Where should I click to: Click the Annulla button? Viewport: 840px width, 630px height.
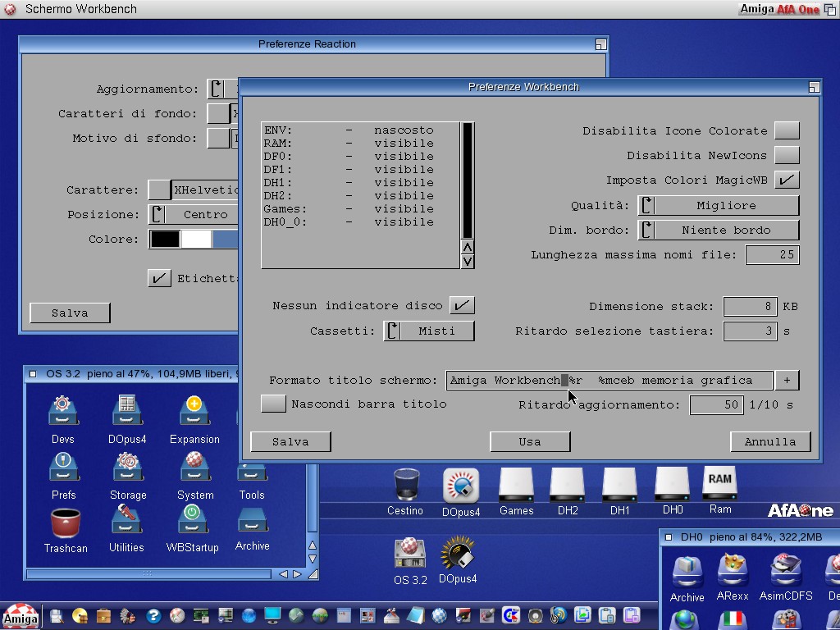point(769,441)
